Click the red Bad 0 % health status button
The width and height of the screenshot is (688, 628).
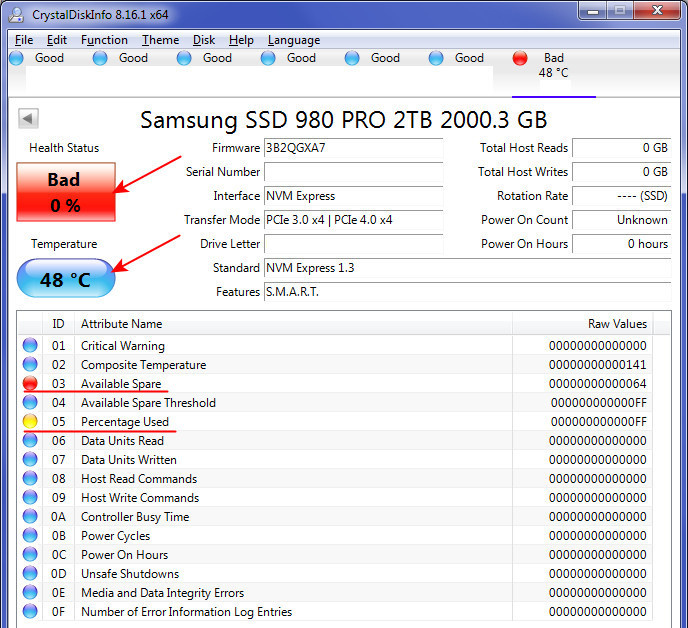click(66, 192)
